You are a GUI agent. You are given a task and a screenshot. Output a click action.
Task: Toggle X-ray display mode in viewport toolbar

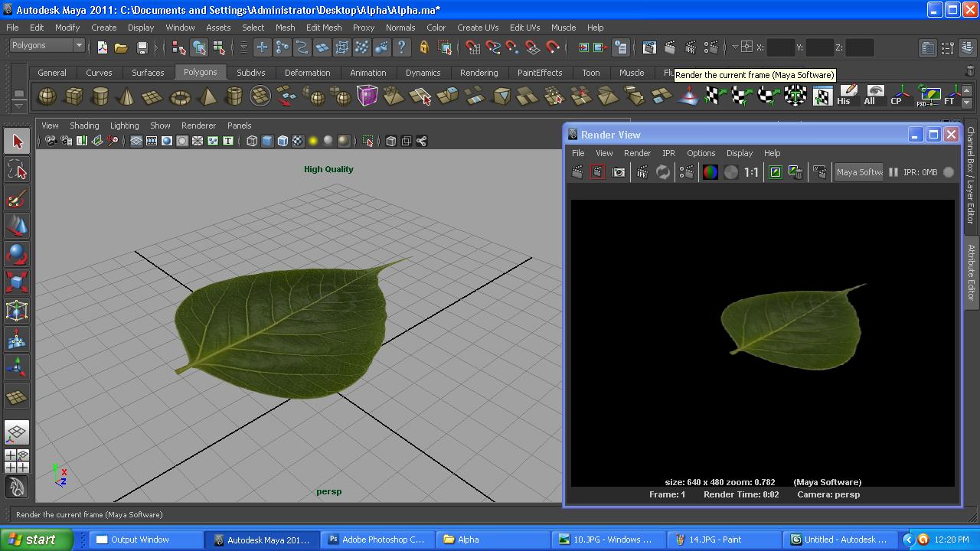point(281,141)
